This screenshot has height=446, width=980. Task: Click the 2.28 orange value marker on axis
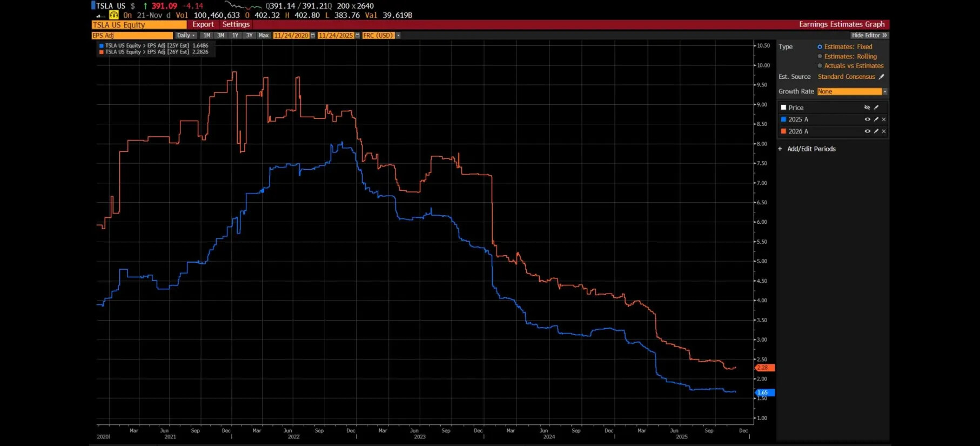(x=764, y=368)
